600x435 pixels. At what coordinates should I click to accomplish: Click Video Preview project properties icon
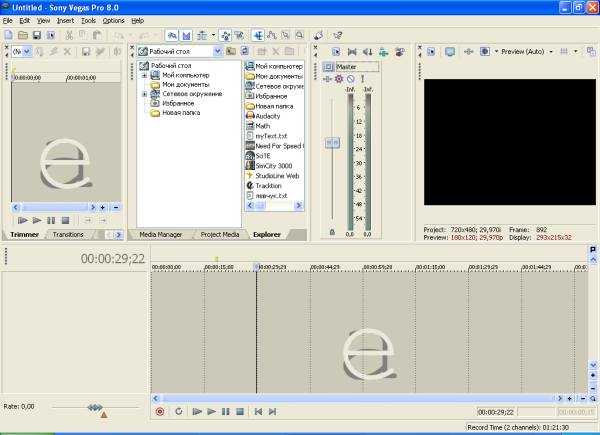point(431,51)
